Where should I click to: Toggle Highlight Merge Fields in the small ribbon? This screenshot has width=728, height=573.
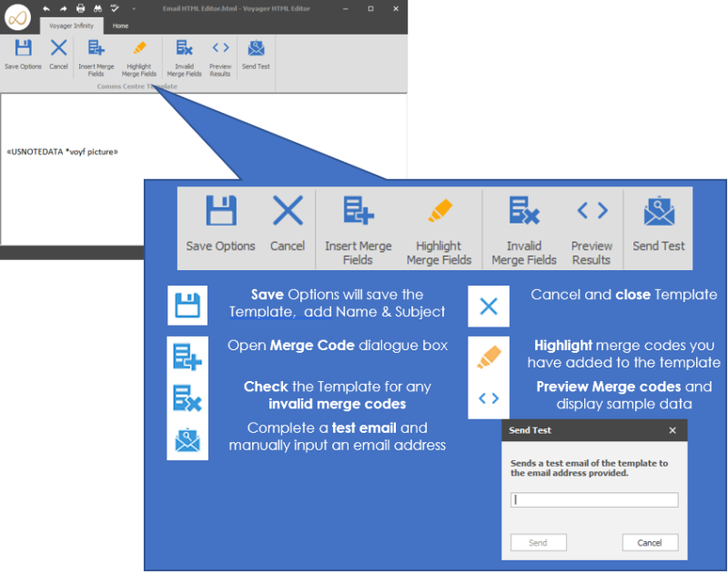point(138,55)
